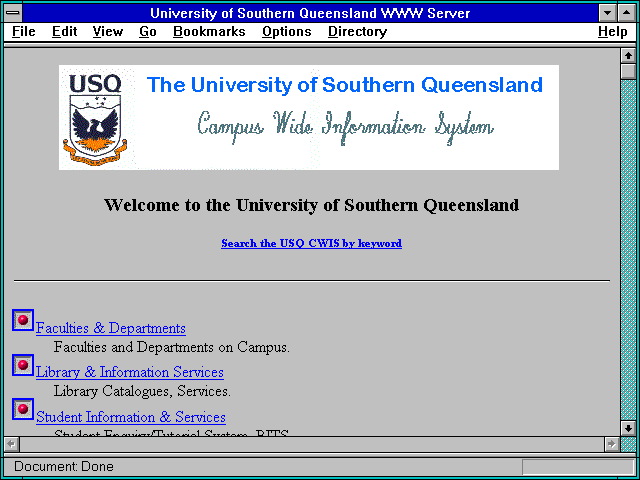This screenshot has height=480, width=640.
Task: Open the View menu
Action: pos(107,31)
